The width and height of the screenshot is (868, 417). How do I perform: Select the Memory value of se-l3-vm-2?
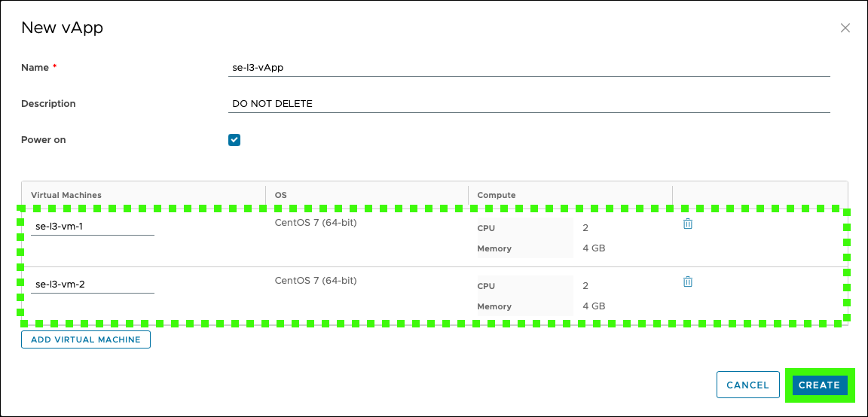pyautogui.click(x=594, y=306)
